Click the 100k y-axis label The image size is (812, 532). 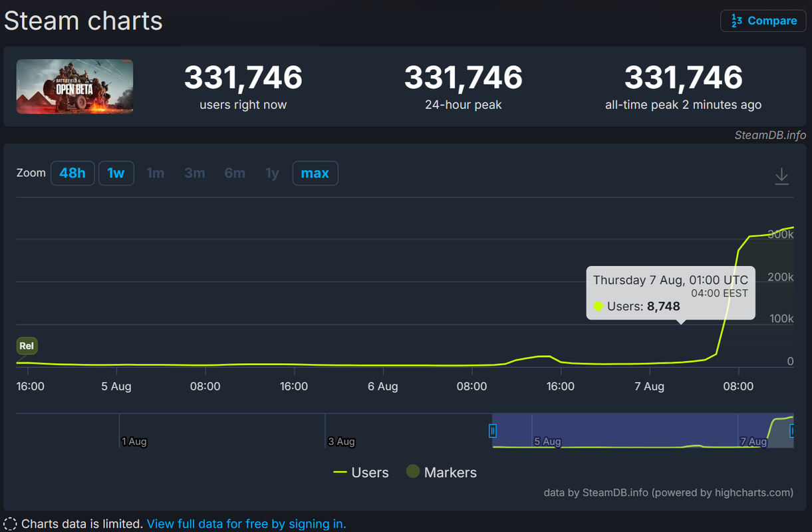click(x=780, y=319)
